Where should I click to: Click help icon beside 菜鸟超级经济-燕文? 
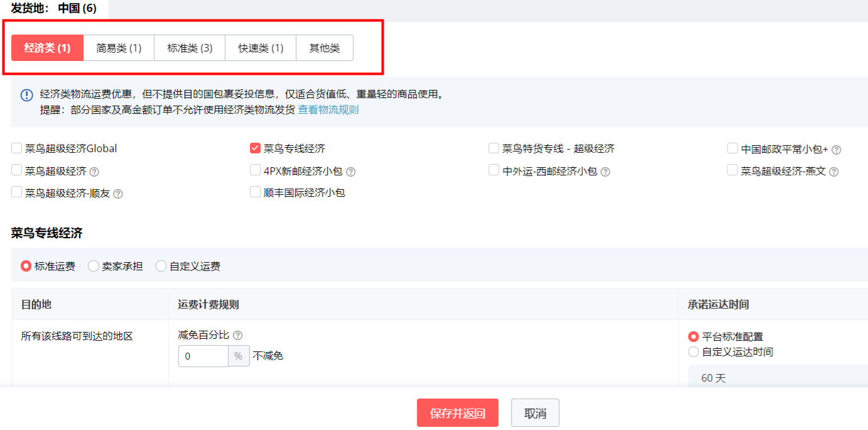point(833,170)
